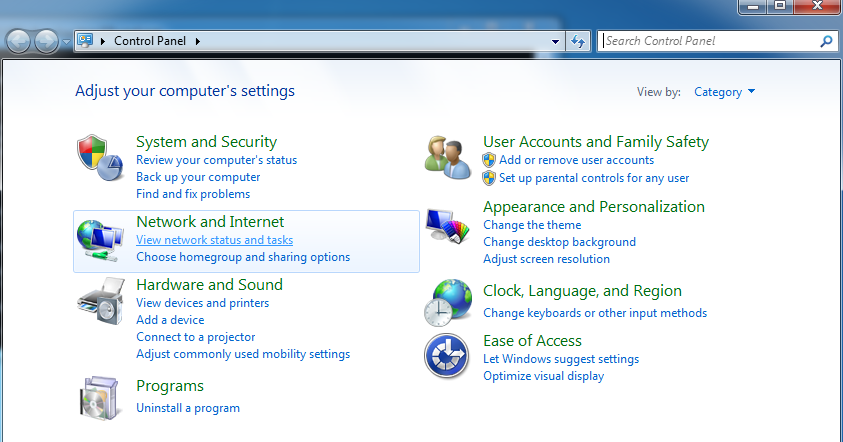843x442 pixels.
Task: Open Uninstall a program
Action: (x=188, y=408)
